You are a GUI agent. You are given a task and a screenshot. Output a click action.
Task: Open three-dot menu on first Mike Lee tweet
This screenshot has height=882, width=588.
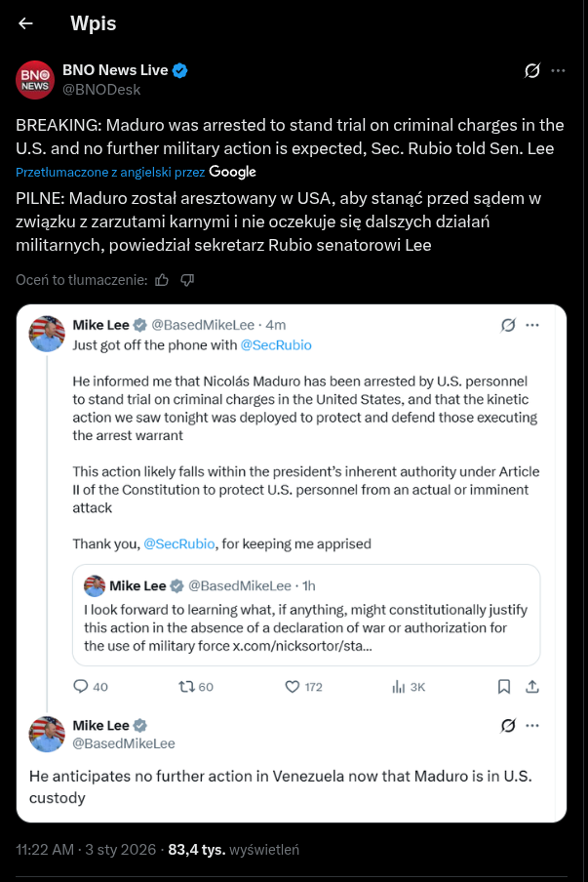click(532, 325)
